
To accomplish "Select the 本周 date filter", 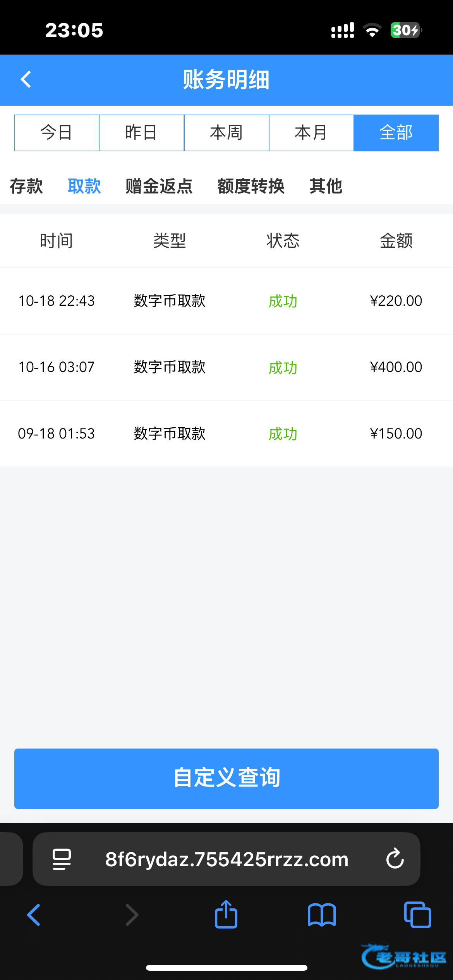I will point(226,133).
